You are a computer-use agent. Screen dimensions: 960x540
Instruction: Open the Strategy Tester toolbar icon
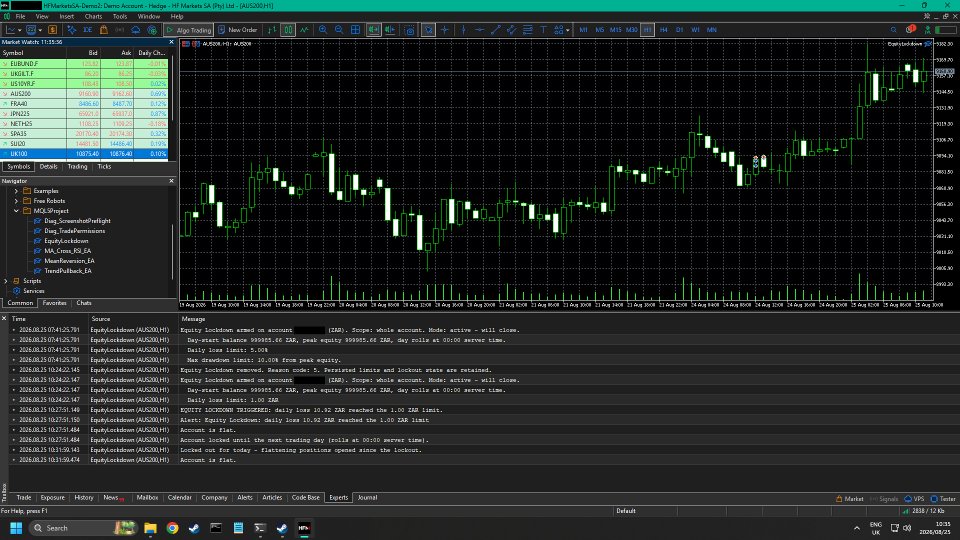coord(152,29)
